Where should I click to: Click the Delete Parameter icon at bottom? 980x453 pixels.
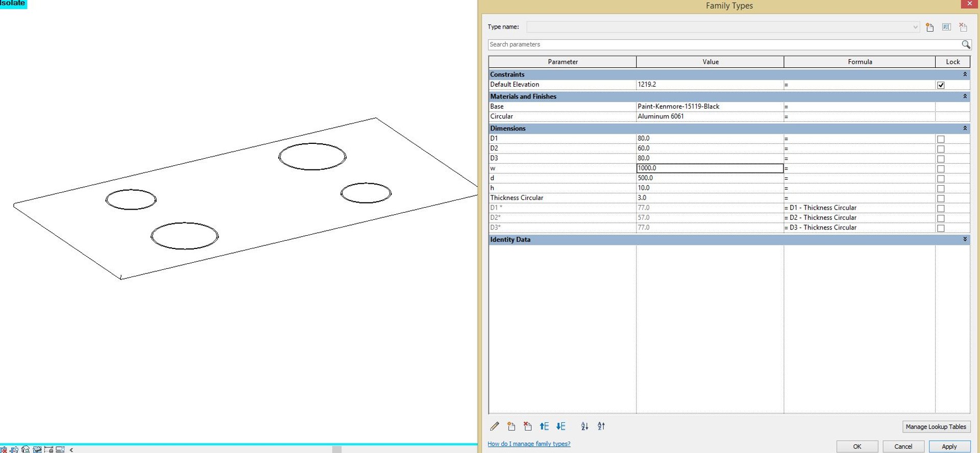pos(527,426)
